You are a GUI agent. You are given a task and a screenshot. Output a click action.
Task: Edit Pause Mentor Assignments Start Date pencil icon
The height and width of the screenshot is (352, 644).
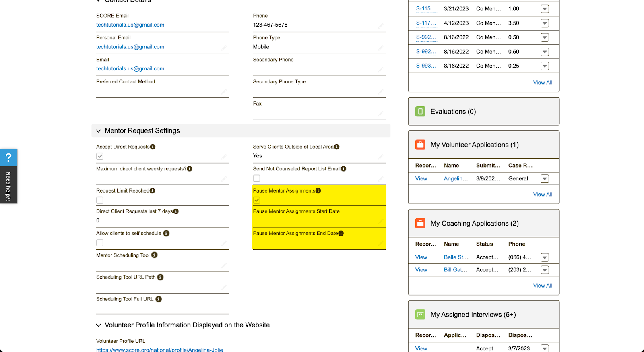pyautogui.click(x=380, y=221)
